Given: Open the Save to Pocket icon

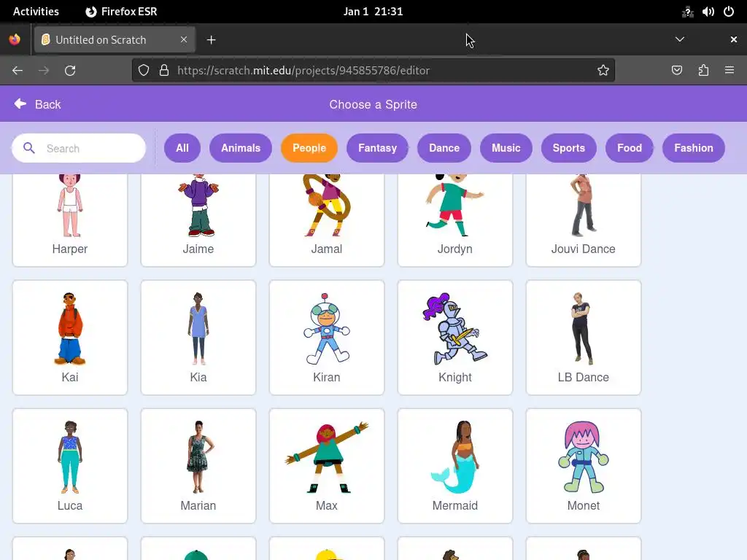Looking at the screenshot, I should (x=677, y=71).
